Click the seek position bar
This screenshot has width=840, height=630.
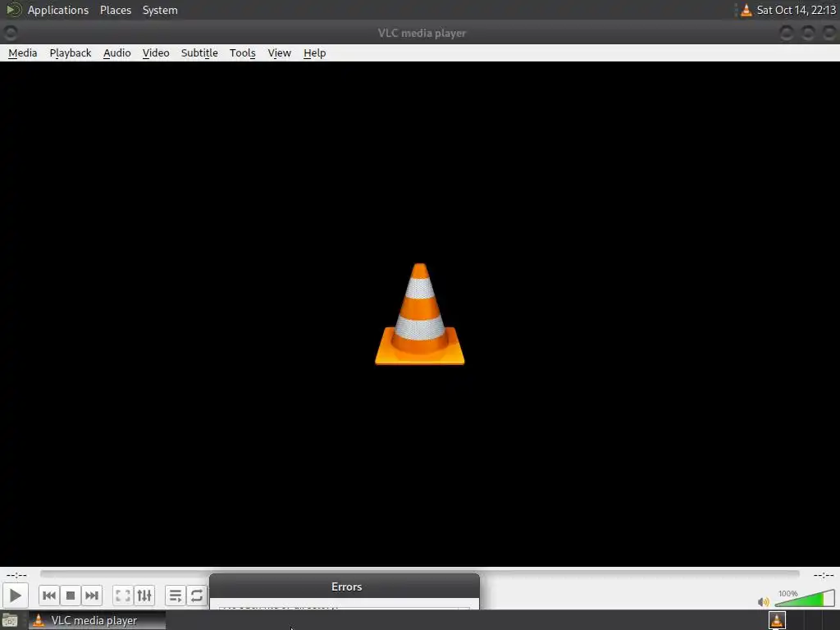click(419, 573)
